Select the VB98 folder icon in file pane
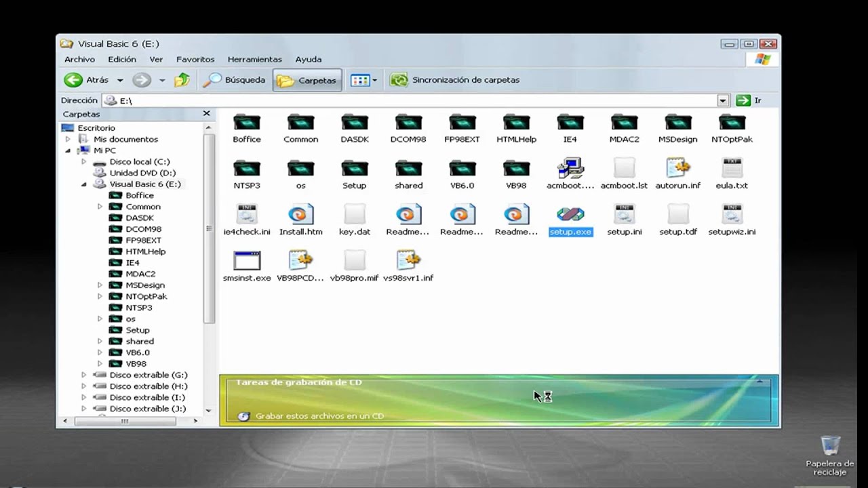868x488 pixels. [x=516, y=169]
